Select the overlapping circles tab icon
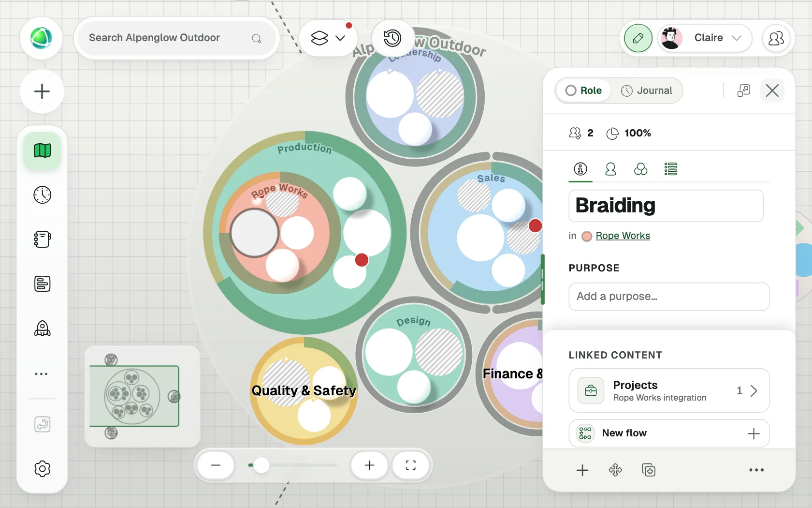 640,169
